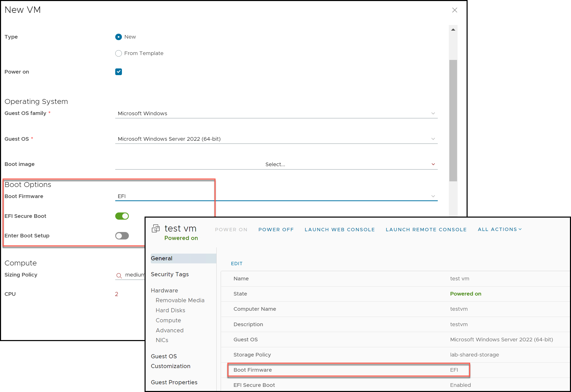This screenshot has width=571, height=392.
Task: Click the VM icon beside test vm
Action: tap(156, 228)
